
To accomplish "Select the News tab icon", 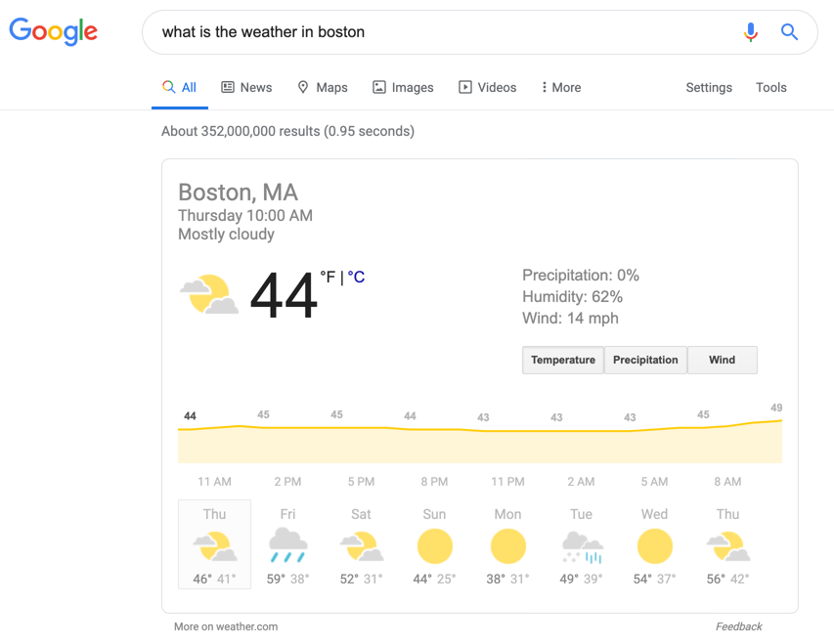I will pos(226,87).
